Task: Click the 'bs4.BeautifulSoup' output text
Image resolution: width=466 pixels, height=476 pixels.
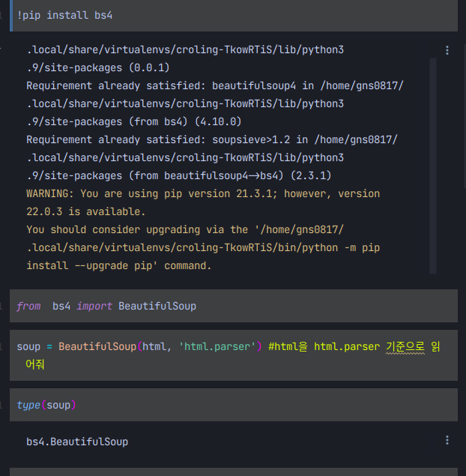Action: tap(77, 442)
